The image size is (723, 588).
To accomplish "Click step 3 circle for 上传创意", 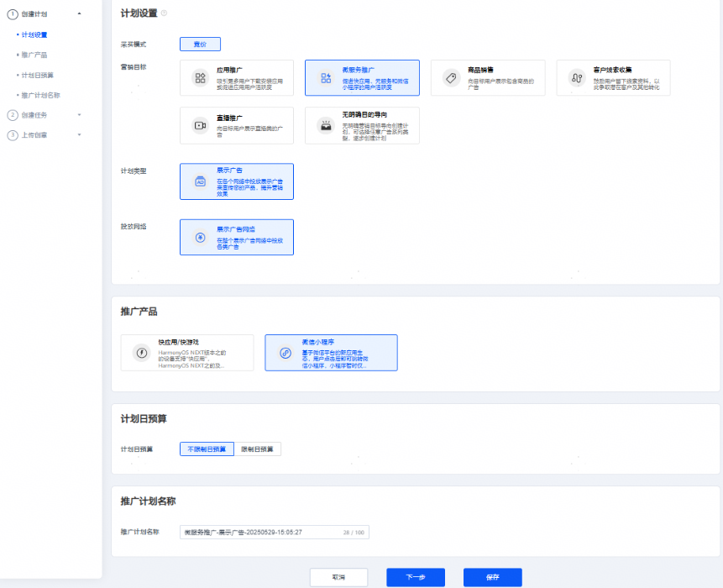I will (x=13, y=135).
